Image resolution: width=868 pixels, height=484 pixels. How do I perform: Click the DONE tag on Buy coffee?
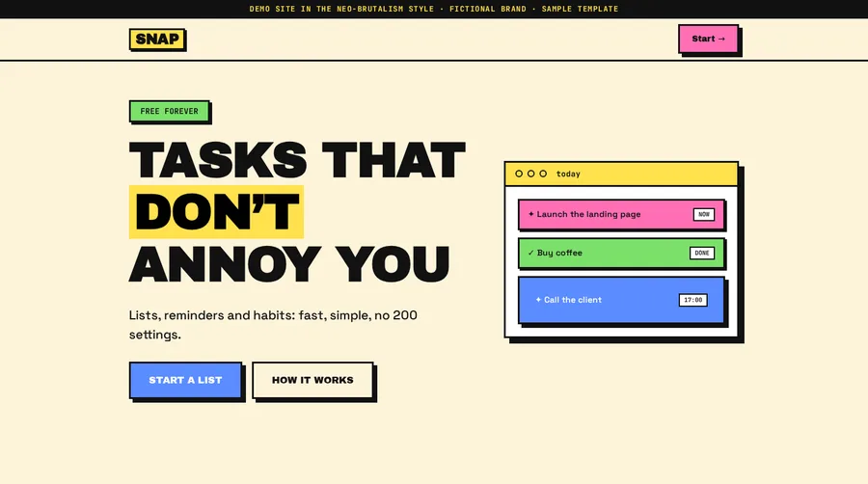702,253
